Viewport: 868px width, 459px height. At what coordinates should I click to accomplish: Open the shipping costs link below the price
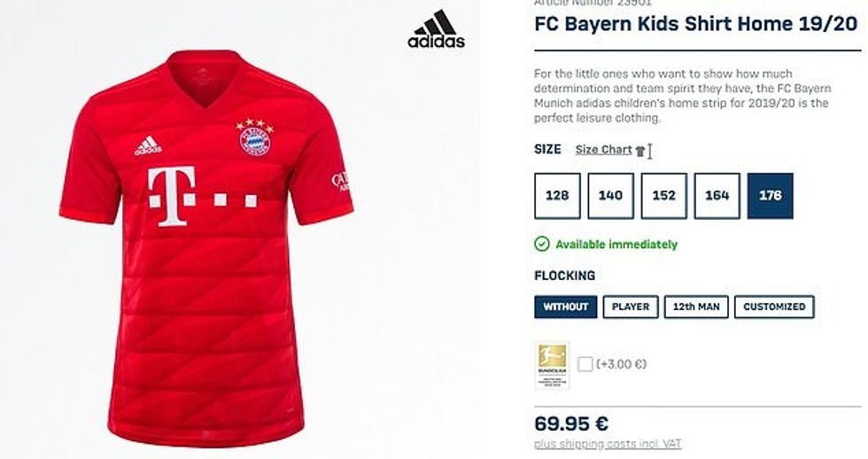608,444
